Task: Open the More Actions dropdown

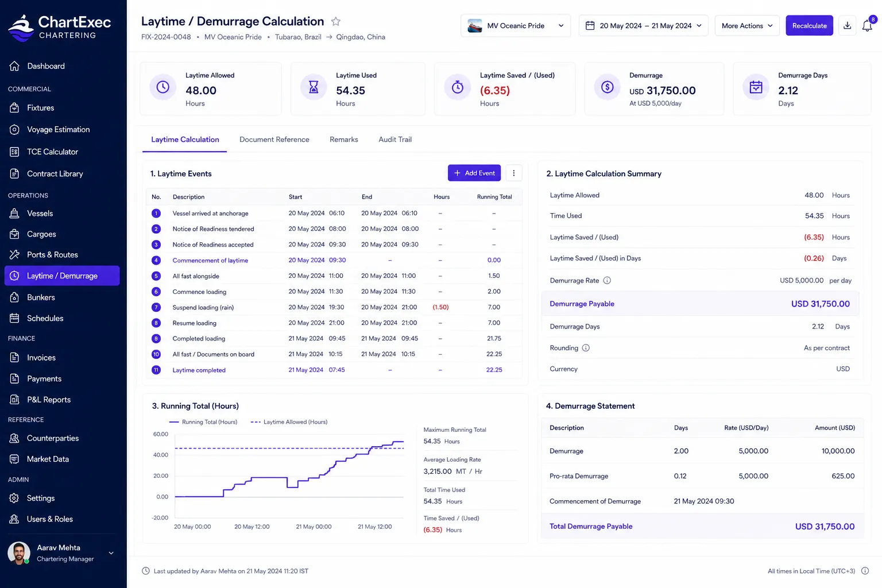Action: coord(747,26)
